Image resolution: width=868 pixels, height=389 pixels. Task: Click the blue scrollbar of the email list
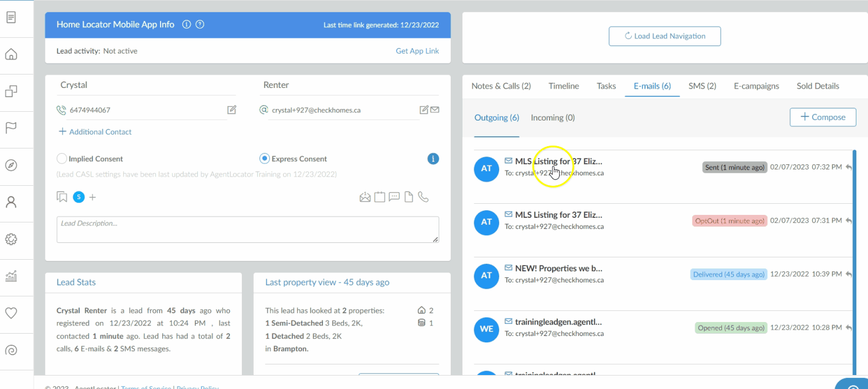[x=854, y=261]
